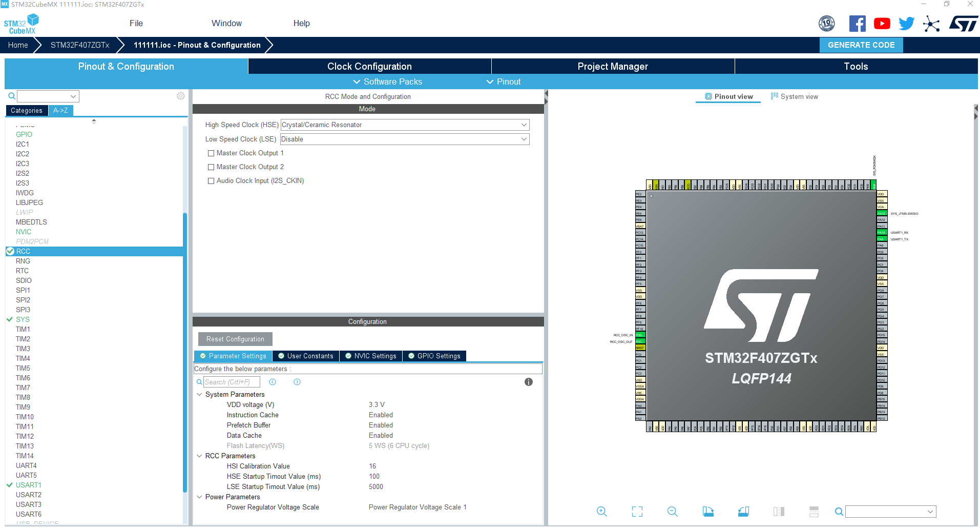980x530 pixels.
Task: Enable Master Clock Output 1
Action: tap(211, 153)
